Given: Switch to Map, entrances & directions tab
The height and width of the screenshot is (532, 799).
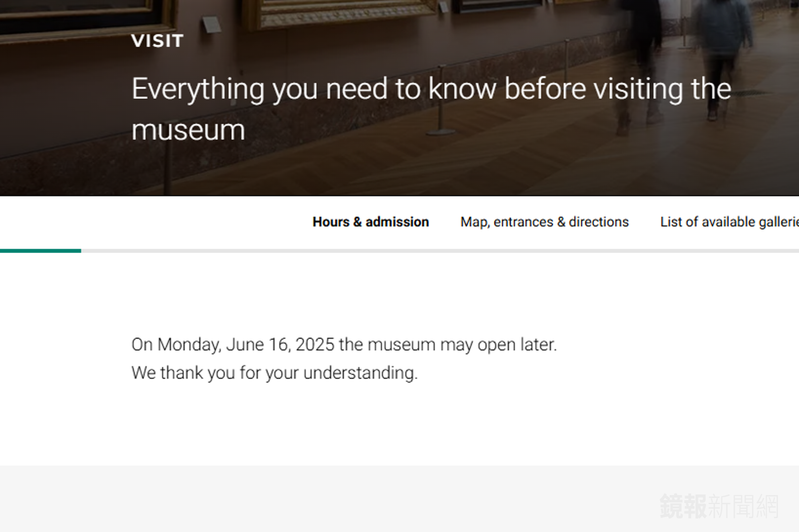Looking at the screenshot, I should coord(544,222).
